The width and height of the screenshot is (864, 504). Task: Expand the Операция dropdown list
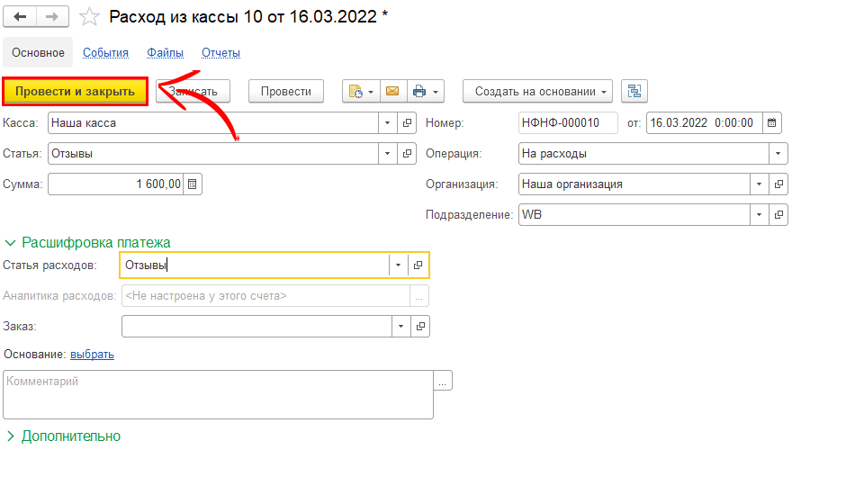(x=778, y=153)
